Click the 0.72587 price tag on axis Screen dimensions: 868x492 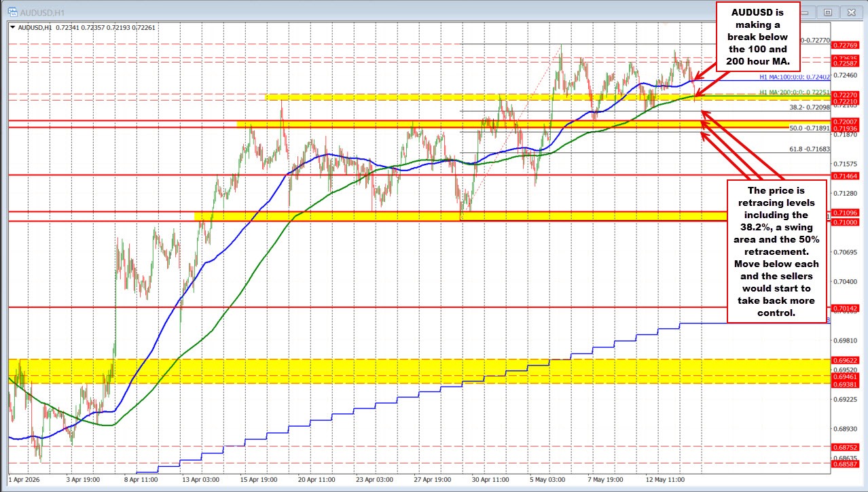pos(846,63)
